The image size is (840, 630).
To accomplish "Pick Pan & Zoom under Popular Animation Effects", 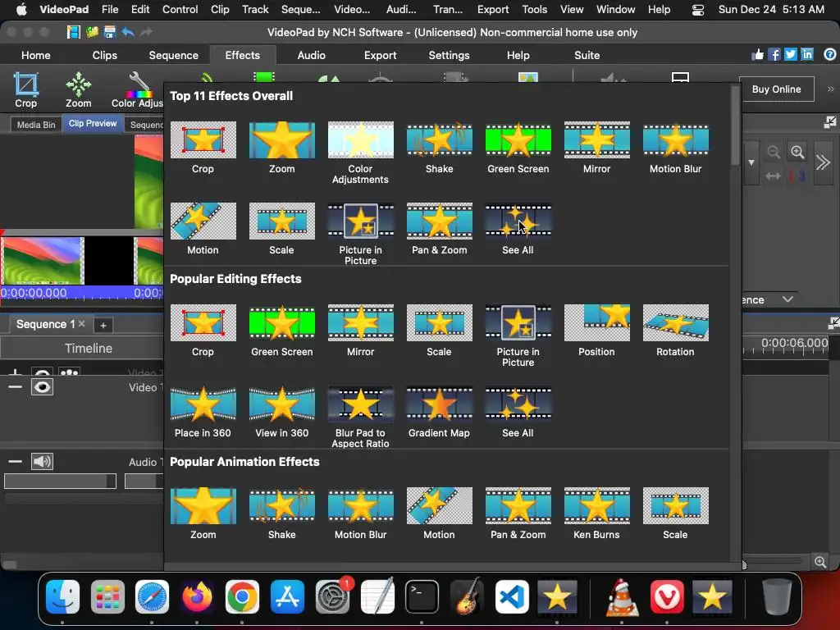I will click(x=518, y=514).
